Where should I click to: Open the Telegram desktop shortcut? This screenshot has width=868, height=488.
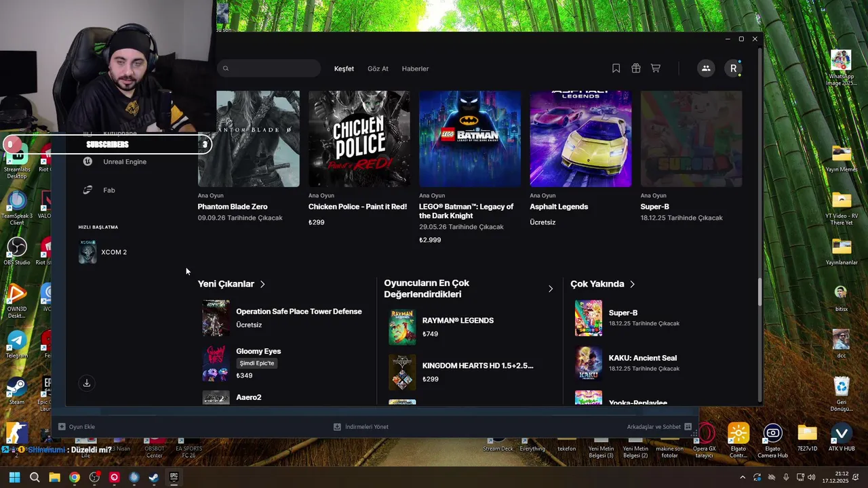(16, 344)
